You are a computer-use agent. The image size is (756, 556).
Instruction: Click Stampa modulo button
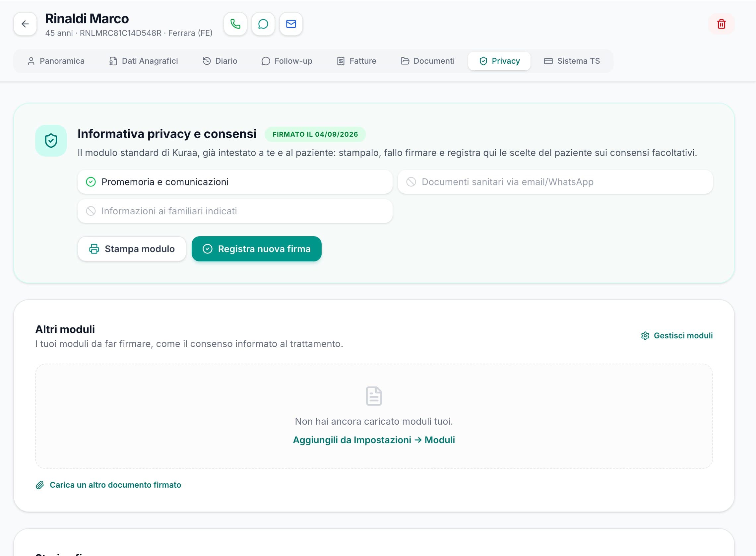tap(132, 249)
